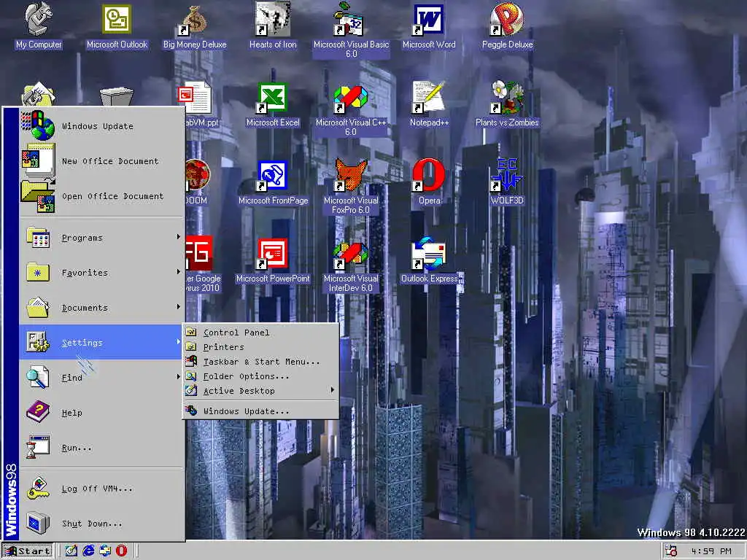Choose Folder Options menu entry
The width and height of the screenshot is (747, 560).
click(260, 376)
